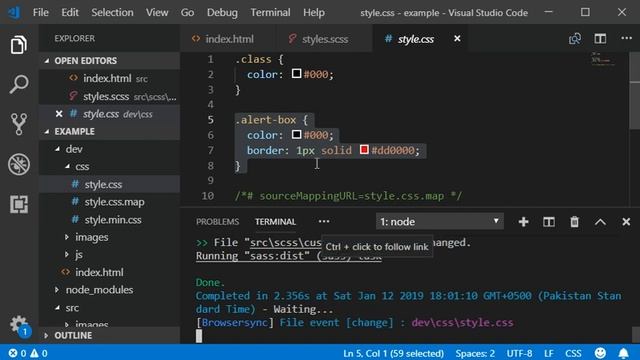Viewport: 640px width, 360px height.
Task: Open feedback smiley in status bar
Action: (600, 353)
